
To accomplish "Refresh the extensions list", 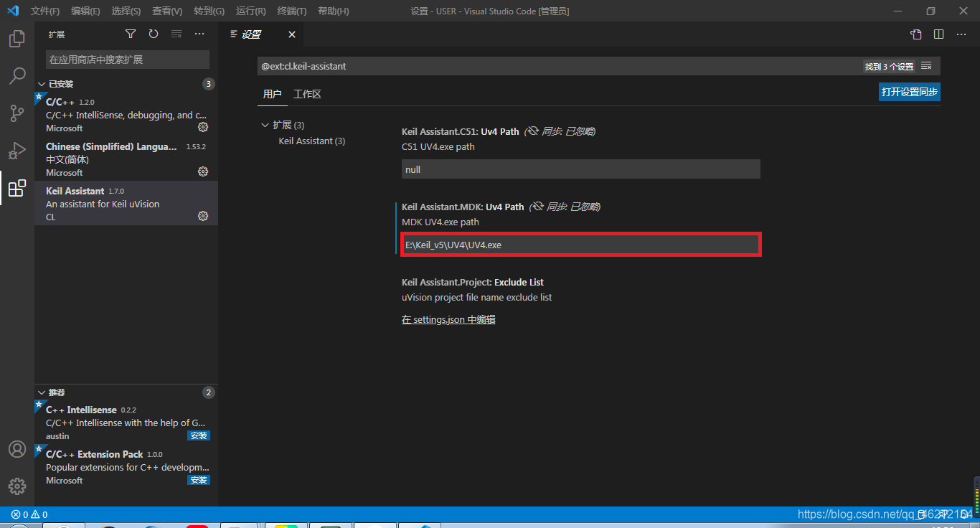I will (154, 34).
